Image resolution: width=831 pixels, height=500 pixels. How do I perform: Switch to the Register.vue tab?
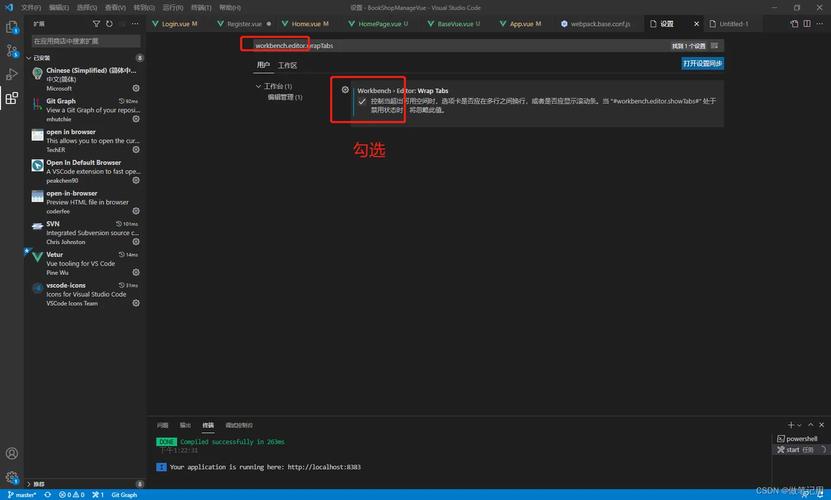click(244, 24)
